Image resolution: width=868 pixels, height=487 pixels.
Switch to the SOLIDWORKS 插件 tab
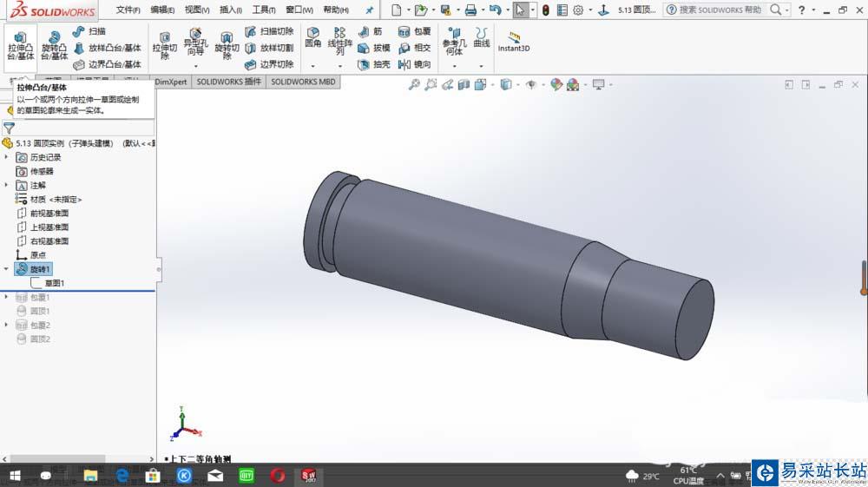click(228, 82)
